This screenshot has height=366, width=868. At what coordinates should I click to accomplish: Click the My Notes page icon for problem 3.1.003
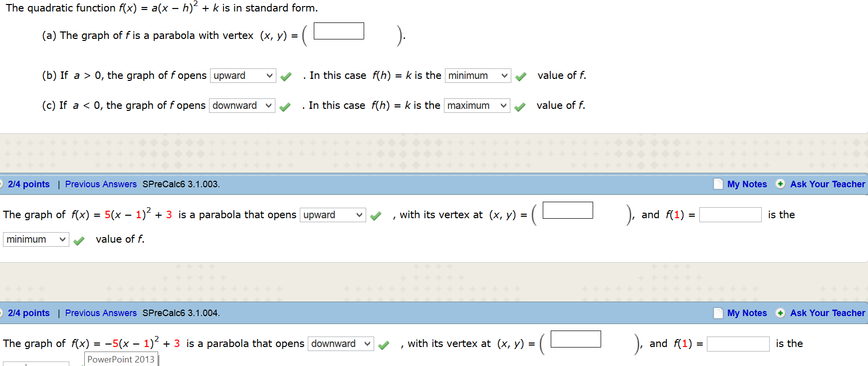(x=718, y=184)
